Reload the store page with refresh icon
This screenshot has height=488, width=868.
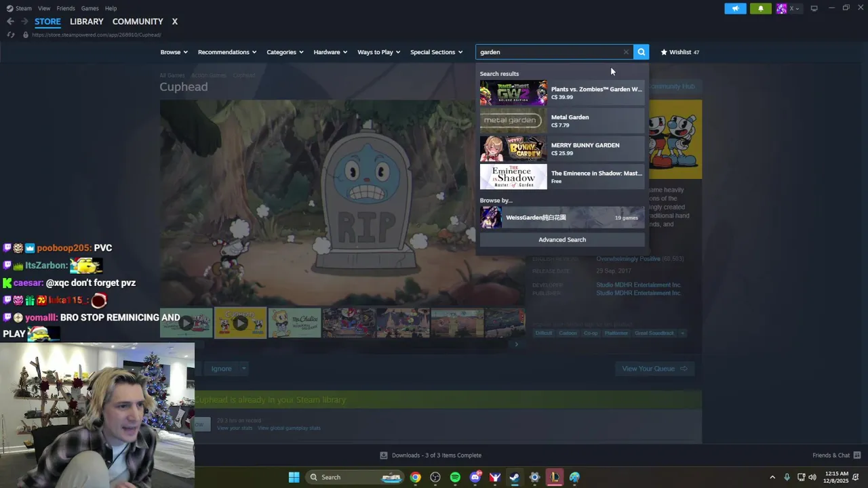[10, 35]
